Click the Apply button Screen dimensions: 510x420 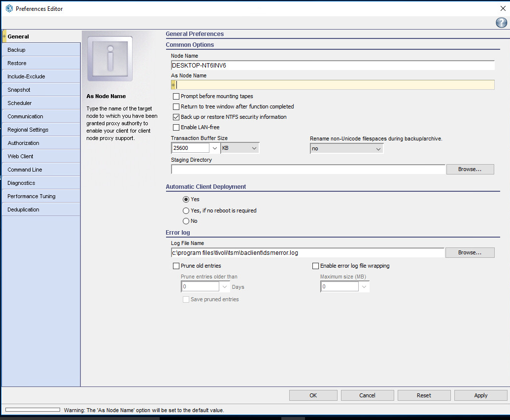click(480, 395)
